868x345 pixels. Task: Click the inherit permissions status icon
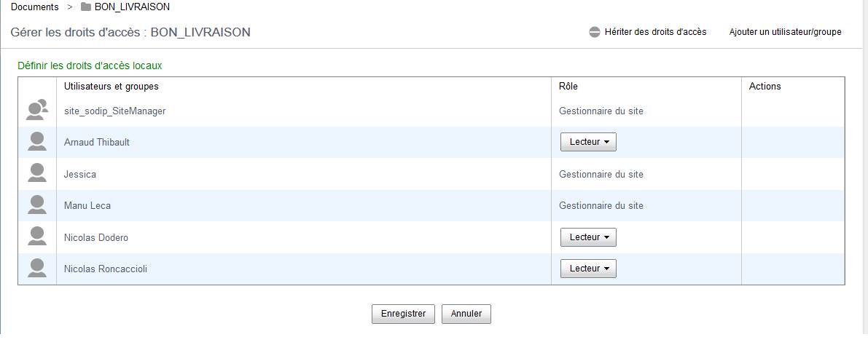click(595, 32)
